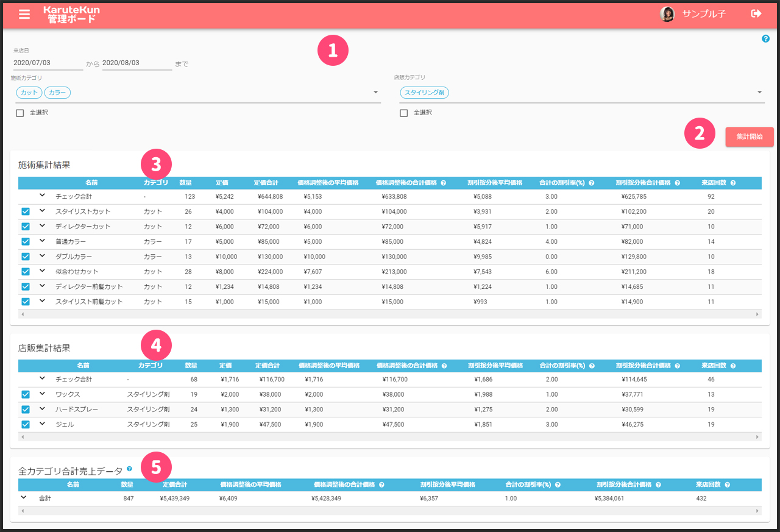Image resolution: width=780 pixels, height=532 pixels.
Task: Open the 施術カテゴリ dropdown arrow
Action: 375,93
